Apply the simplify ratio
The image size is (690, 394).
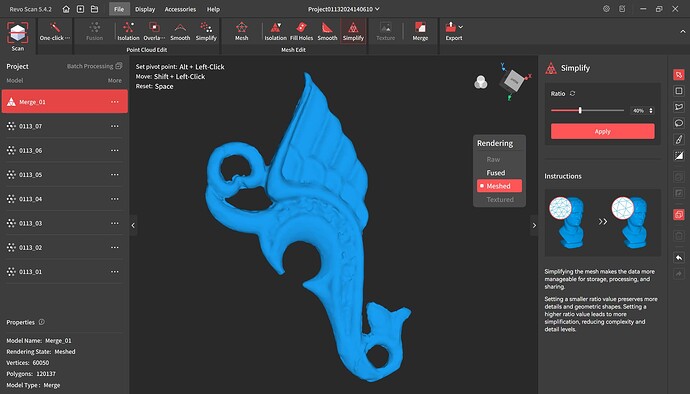click(x=602, y=131)
